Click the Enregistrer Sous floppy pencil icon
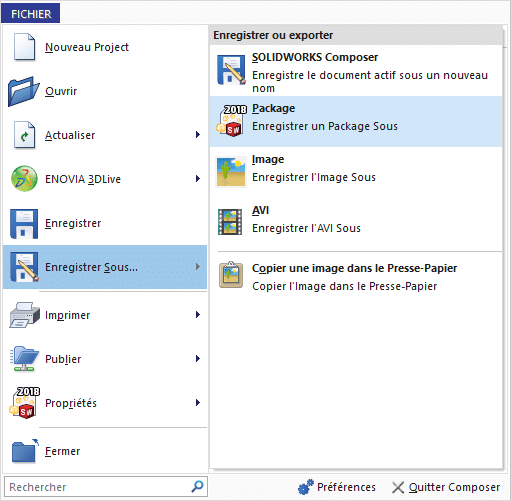This screenshot has height=501, width=512. coord(25,267)
